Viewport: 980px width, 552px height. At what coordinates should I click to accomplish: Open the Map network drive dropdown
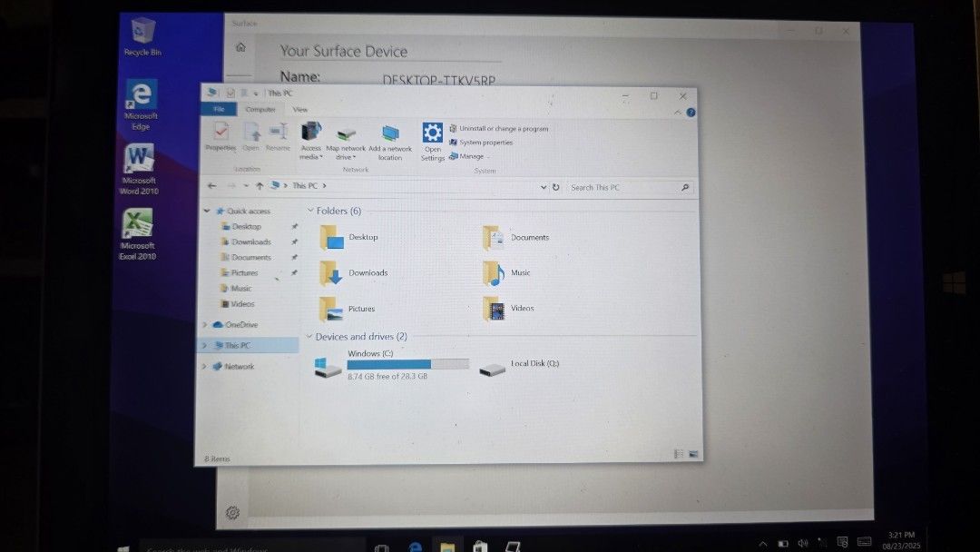pos(346,143)
